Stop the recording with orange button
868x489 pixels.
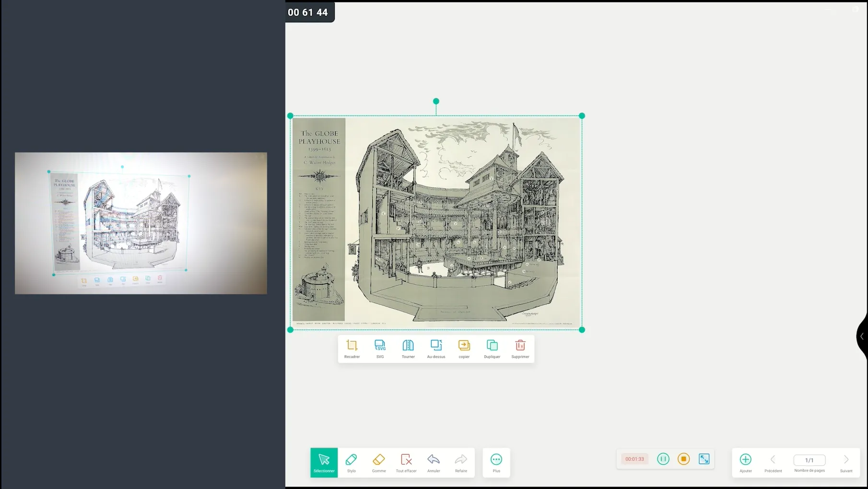pos(683,459)
